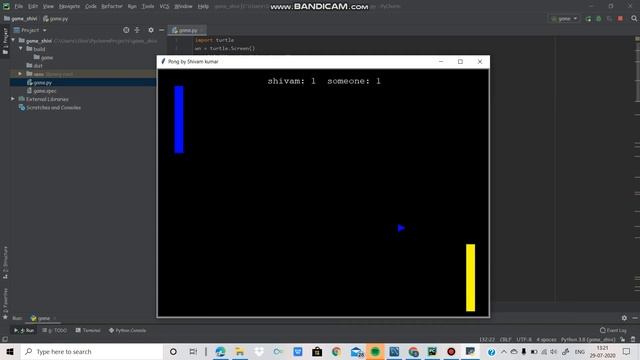
Task: Click game_shivi breadcrumb in navigation bar
Action: pyautogui.click(x=20, y=19)
